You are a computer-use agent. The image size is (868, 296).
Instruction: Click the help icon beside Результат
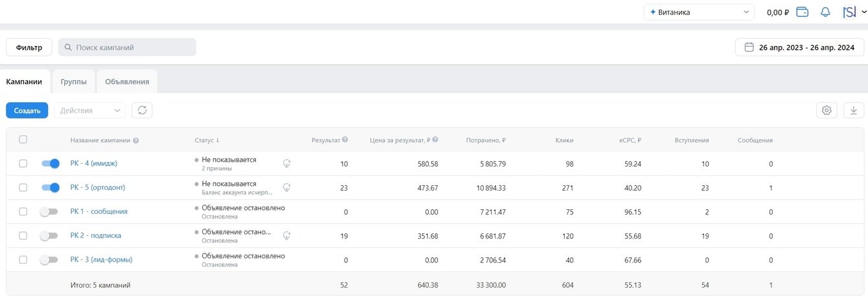345,140
